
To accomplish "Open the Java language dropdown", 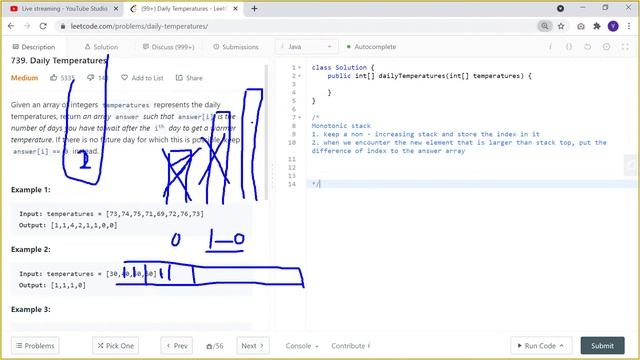I will coord(307,47).
